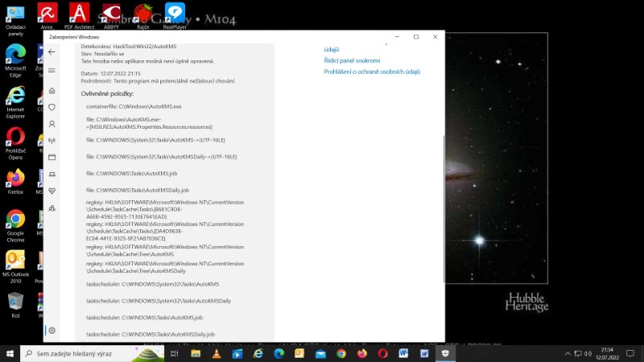Open File Explorer from the taskbar
Screen dimensions: 644x362
(x=196, y=353)
